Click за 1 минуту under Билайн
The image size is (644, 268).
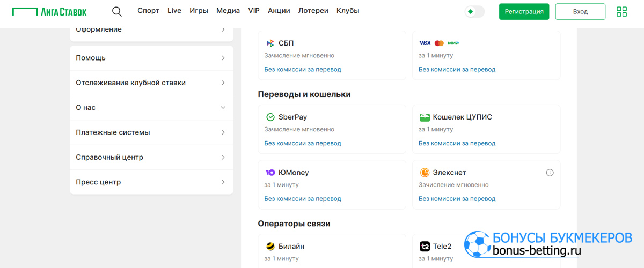click(x=281, y=259)
